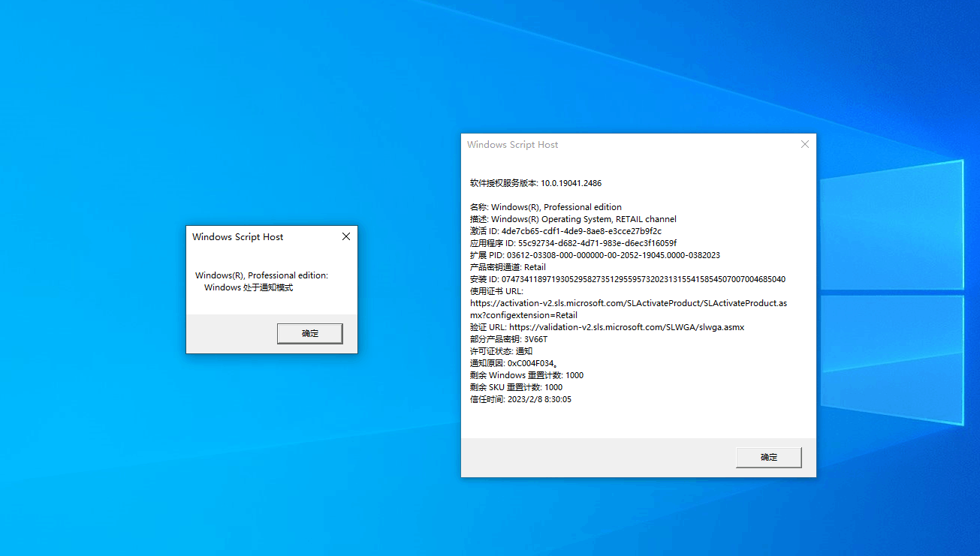Click the 剩余 Windows 重置计数: 1000 line
The image size is (980, 556).
click(x=526, y=375)
